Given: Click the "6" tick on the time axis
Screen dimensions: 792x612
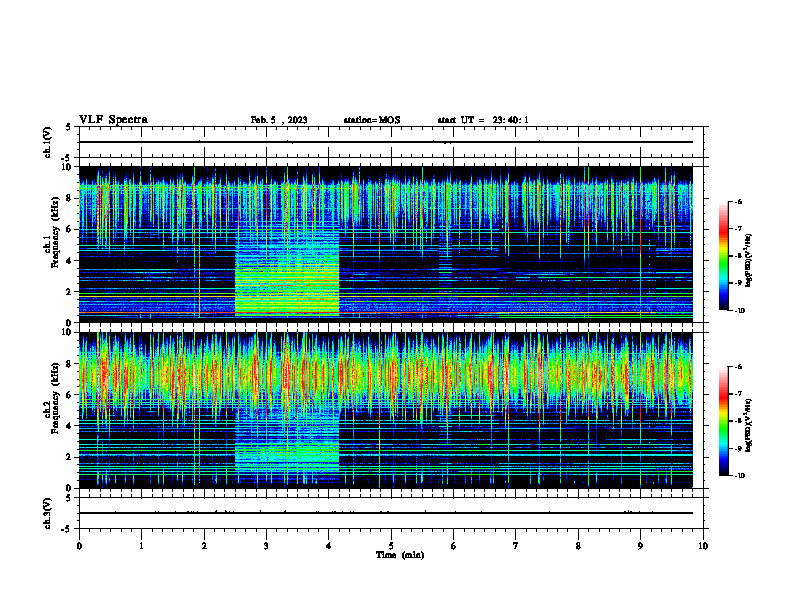Looking at the screenshot, I should (x=454, y=546).
